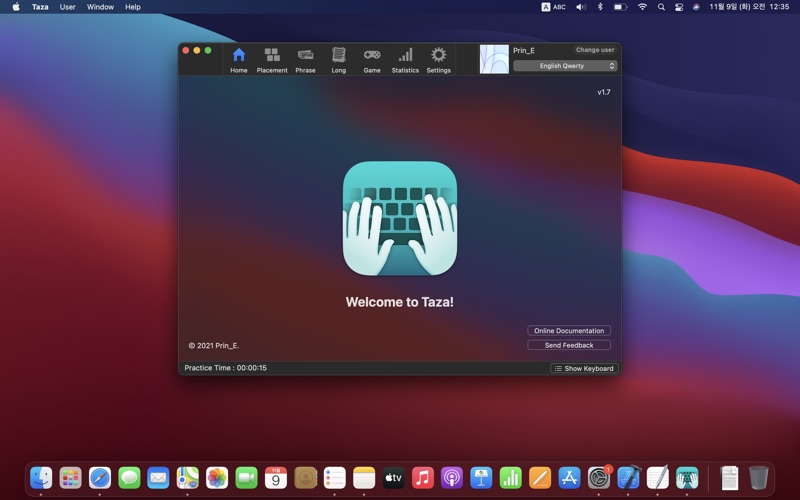This screenshot has height=500, width=800.
Task: Open Taza Settings gear
Action: pyautogui.click(x=438, y=60)
